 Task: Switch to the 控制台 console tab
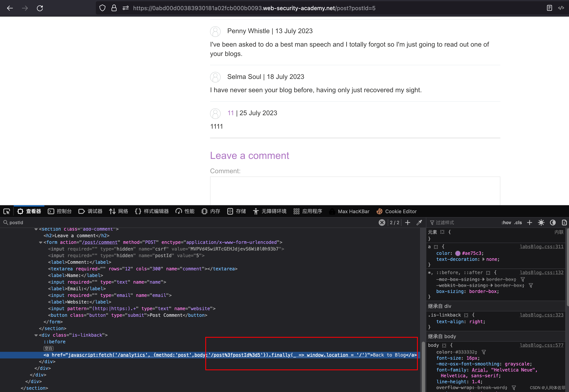click(x=60, y=211)
